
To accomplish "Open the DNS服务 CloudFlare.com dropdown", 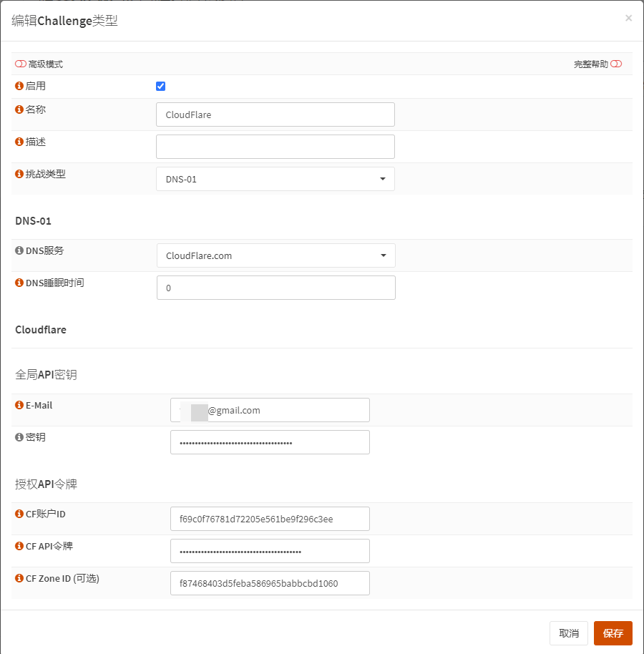I will pyautogui.click(x=275, y=255).
